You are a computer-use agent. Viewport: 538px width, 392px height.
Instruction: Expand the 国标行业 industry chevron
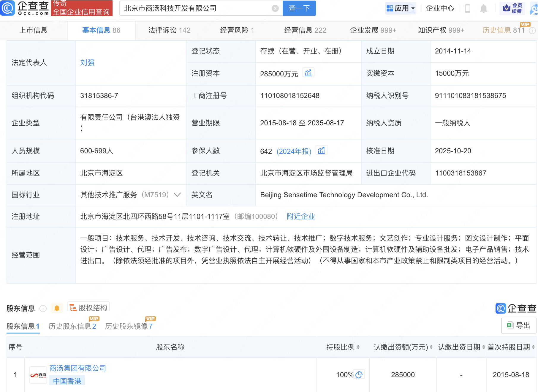(x=177, y=195)
